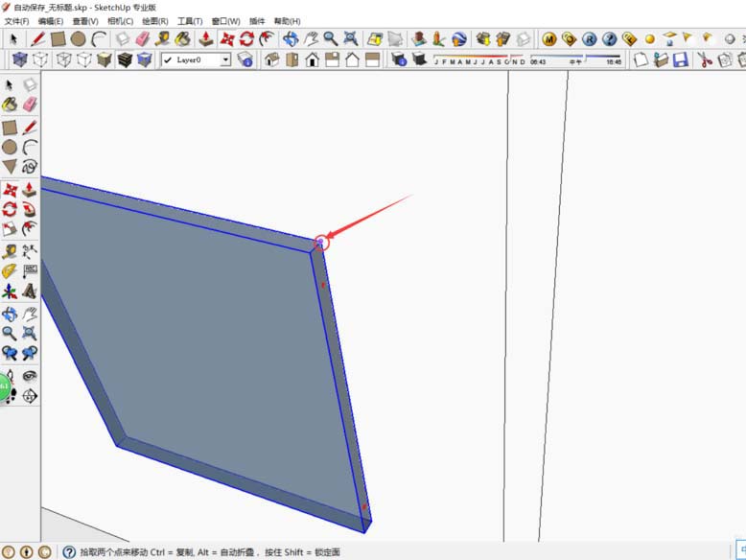The image size is (746, 560).
Task: Click the circled top corner endpoint of model
Action: 320,243
